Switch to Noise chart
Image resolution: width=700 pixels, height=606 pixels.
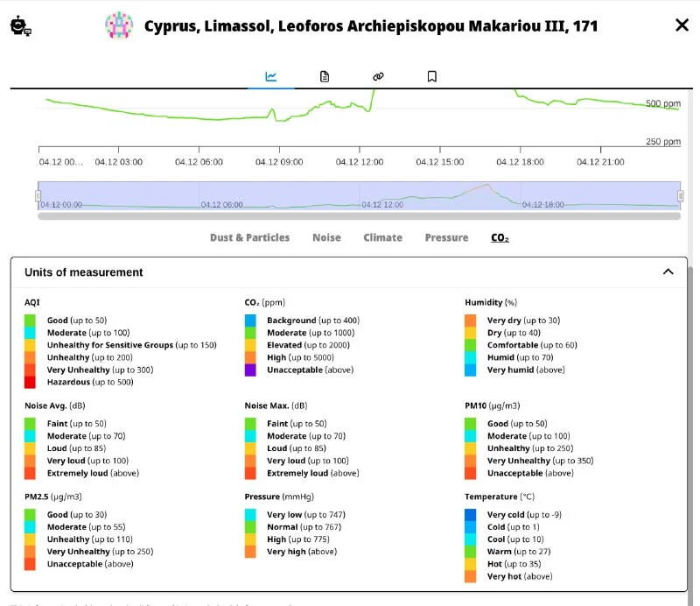pos(326,238)
